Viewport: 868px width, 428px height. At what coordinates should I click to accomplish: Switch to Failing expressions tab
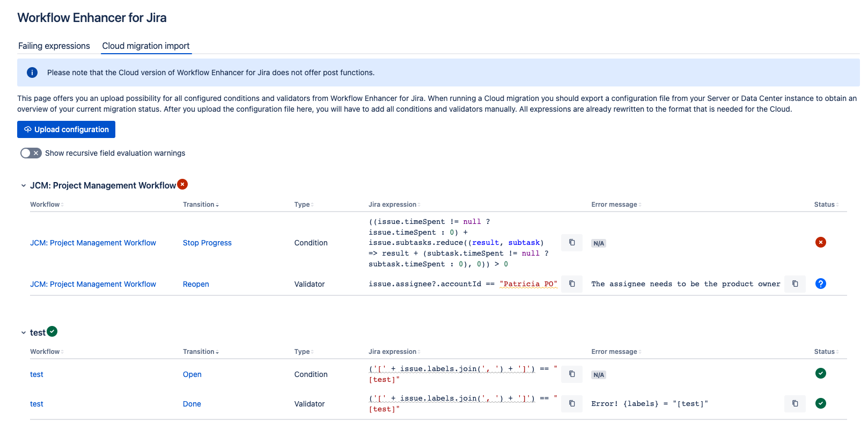(54, 46)
